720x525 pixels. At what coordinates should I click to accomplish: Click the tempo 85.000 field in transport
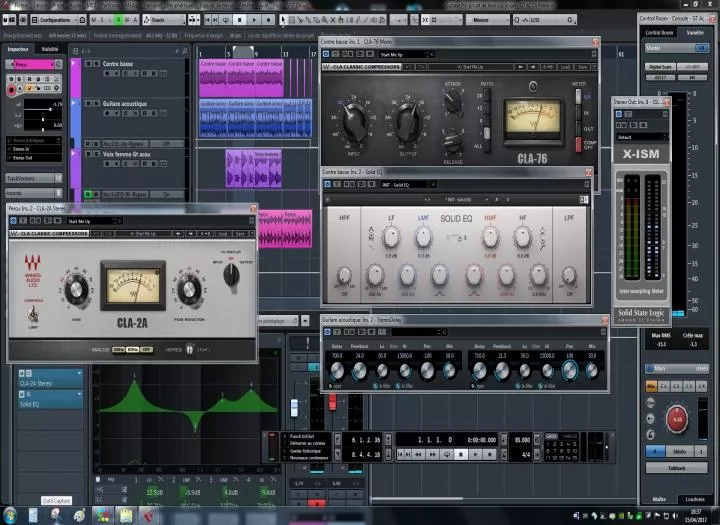coord(522,440)
